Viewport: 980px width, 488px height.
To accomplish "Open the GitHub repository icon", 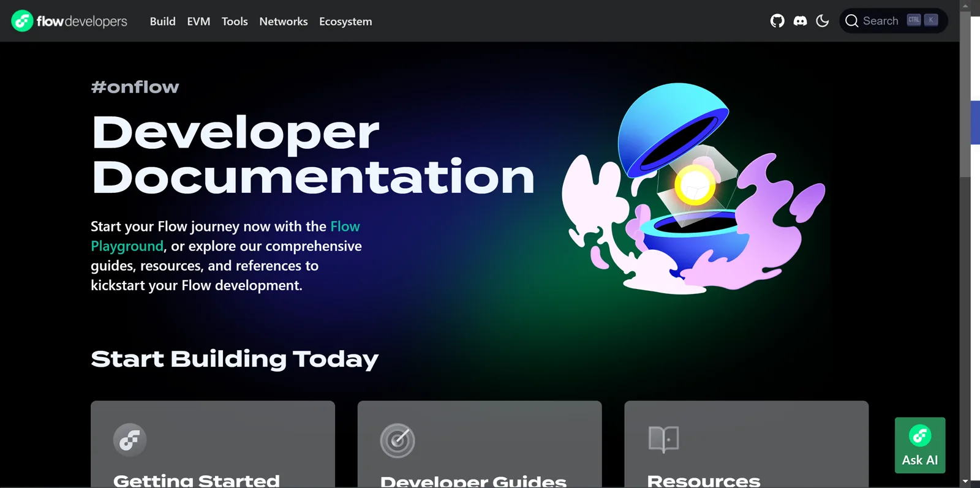I will (777, 21).
